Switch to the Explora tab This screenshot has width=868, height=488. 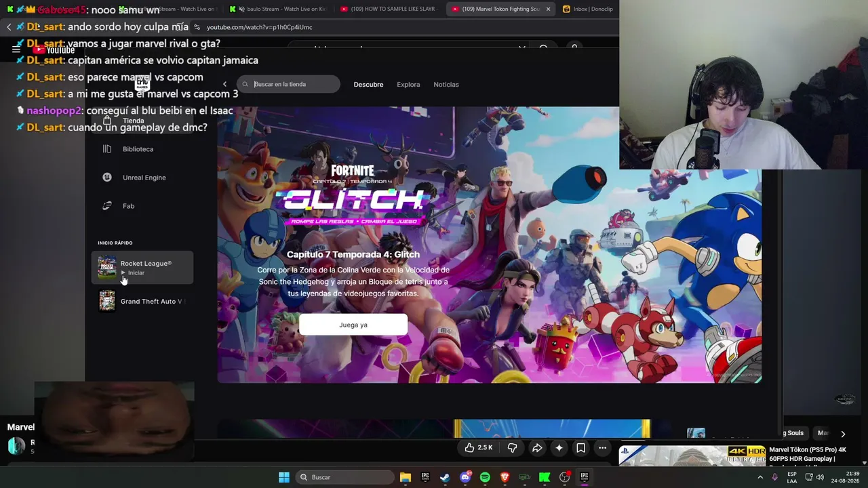pos(408,85)
